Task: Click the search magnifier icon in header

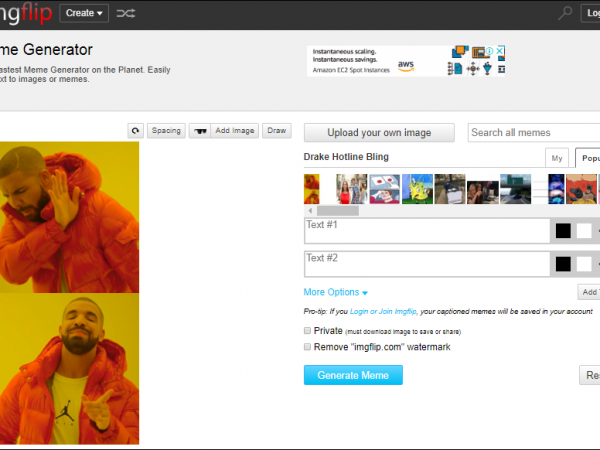Action: point(566,13)
